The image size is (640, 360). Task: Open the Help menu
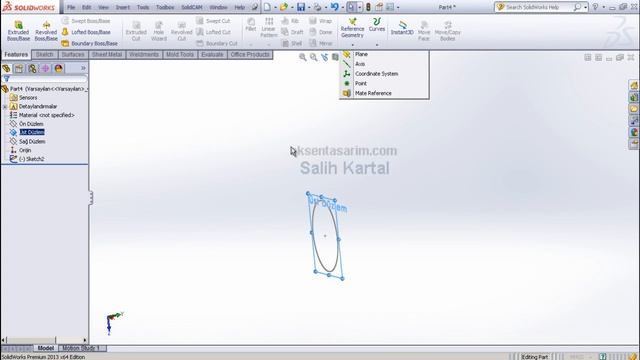click(240, 7)
